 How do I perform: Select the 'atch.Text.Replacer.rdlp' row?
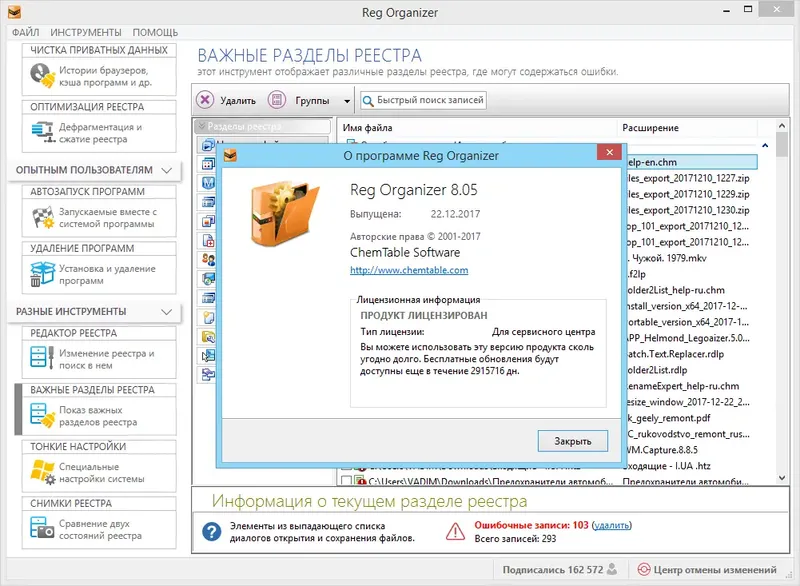[691, 354]
